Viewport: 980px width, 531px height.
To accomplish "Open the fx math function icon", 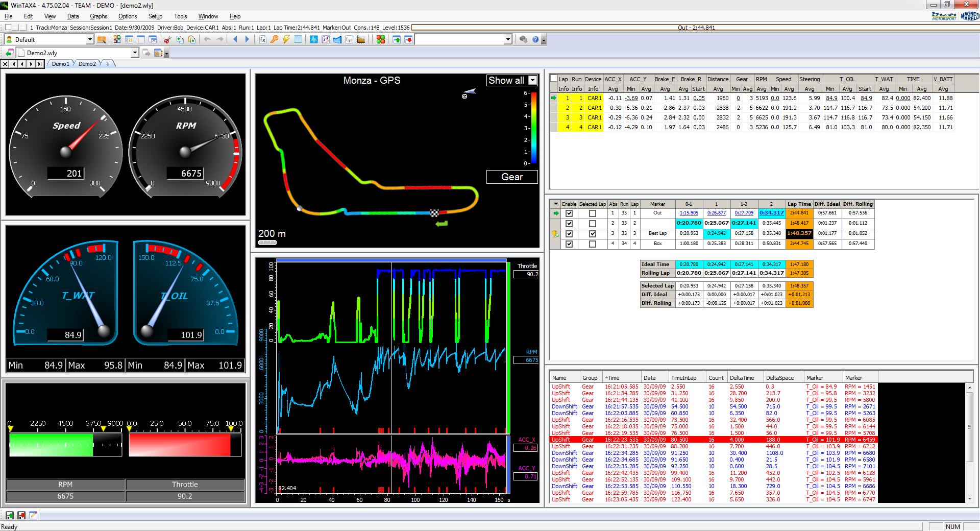I will 263,39.
